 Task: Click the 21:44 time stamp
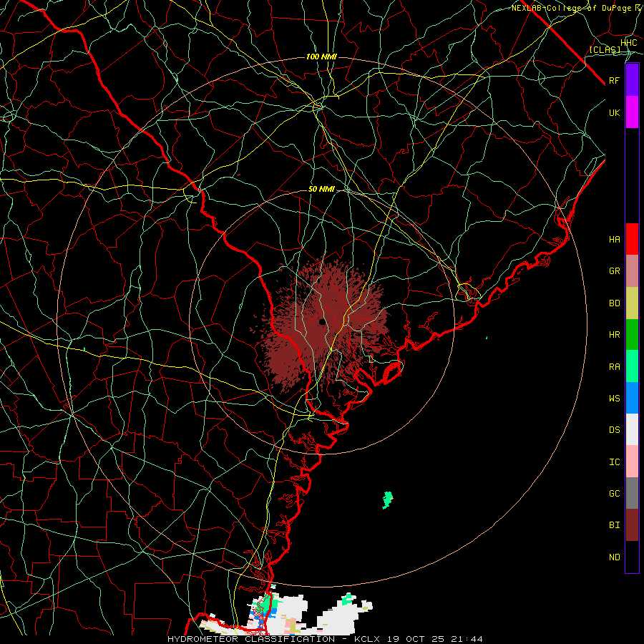point(469,639)
